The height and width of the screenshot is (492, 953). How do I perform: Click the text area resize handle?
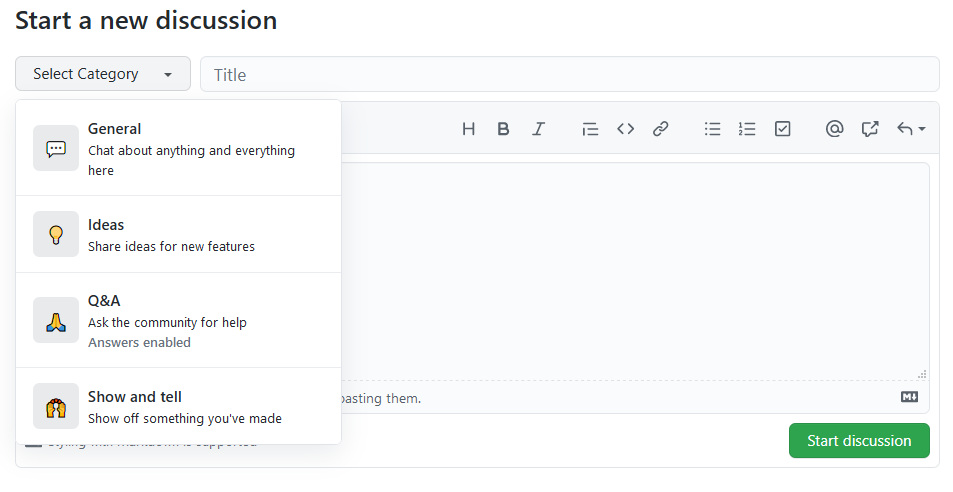(x=922, y=374)
